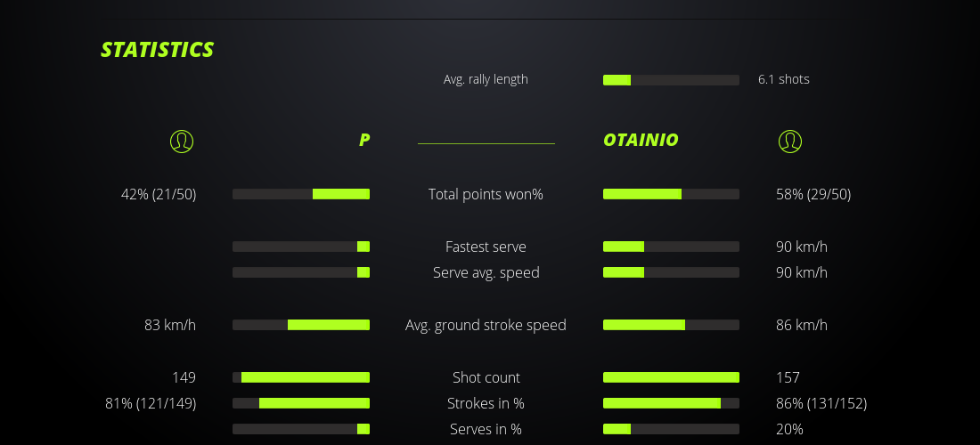
Task: Click the 81% (121/149) value
Action: 151,403
